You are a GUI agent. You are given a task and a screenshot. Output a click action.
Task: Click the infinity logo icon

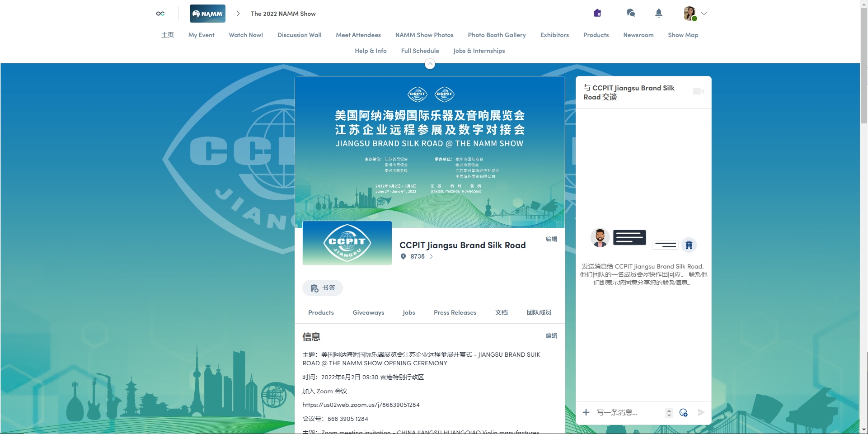(x=160, y=14)
